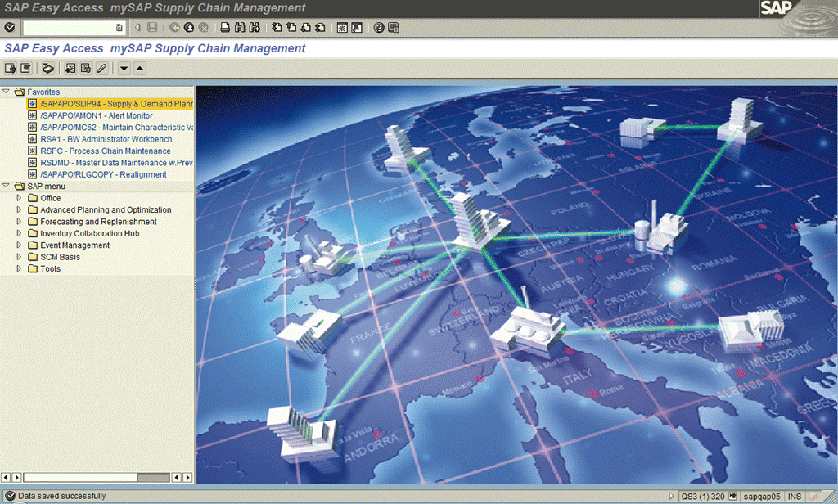This screenshot has width=838, height=504.
Task: Click the SAP Menu icon in the application toolbar
Action: point(25,68)
